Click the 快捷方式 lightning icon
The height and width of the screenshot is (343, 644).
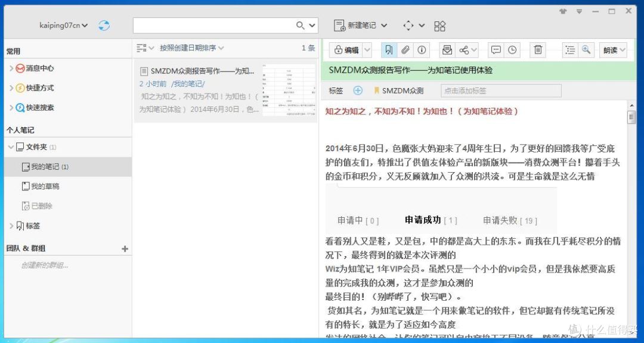[x=20, y=88]
